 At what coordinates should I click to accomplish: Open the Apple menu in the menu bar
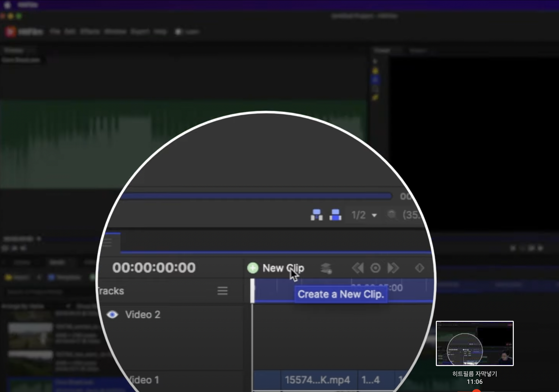7,5
